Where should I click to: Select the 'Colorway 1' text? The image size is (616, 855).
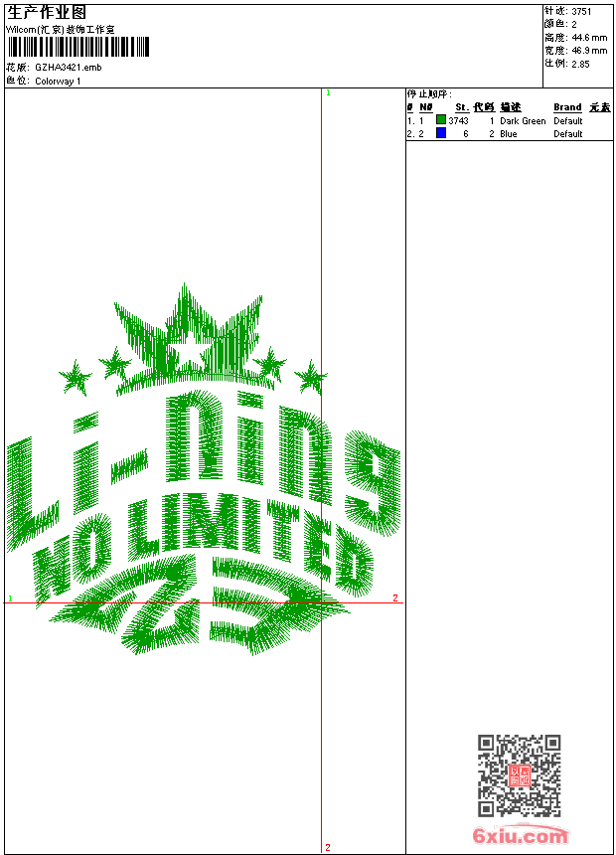[58, 81]
